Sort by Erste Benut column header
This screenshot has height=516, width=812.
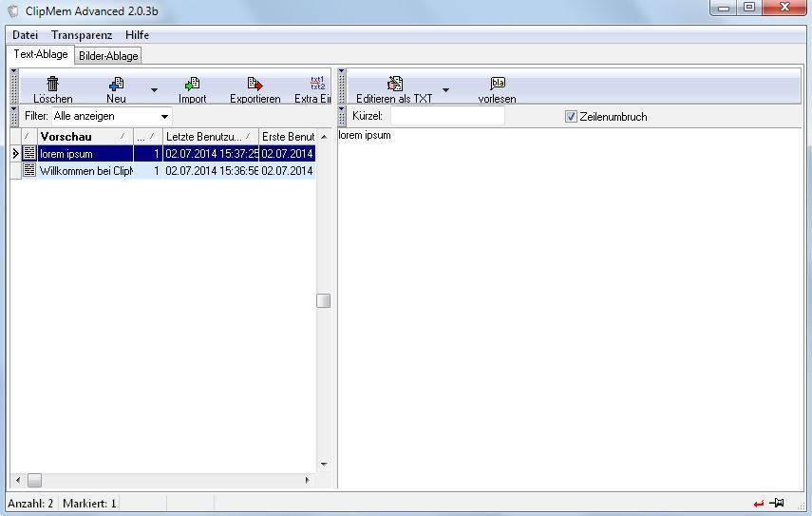click(x=288, y=137)
